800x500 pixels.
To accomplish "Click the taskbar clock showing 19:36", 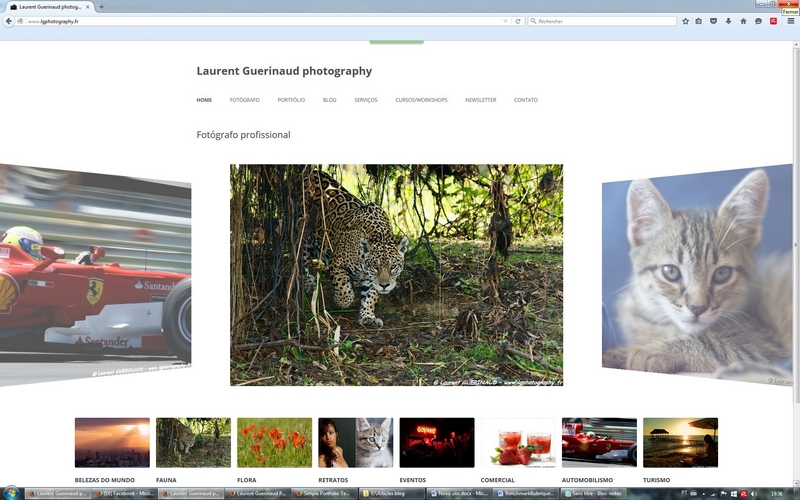I will click(777, 494).
